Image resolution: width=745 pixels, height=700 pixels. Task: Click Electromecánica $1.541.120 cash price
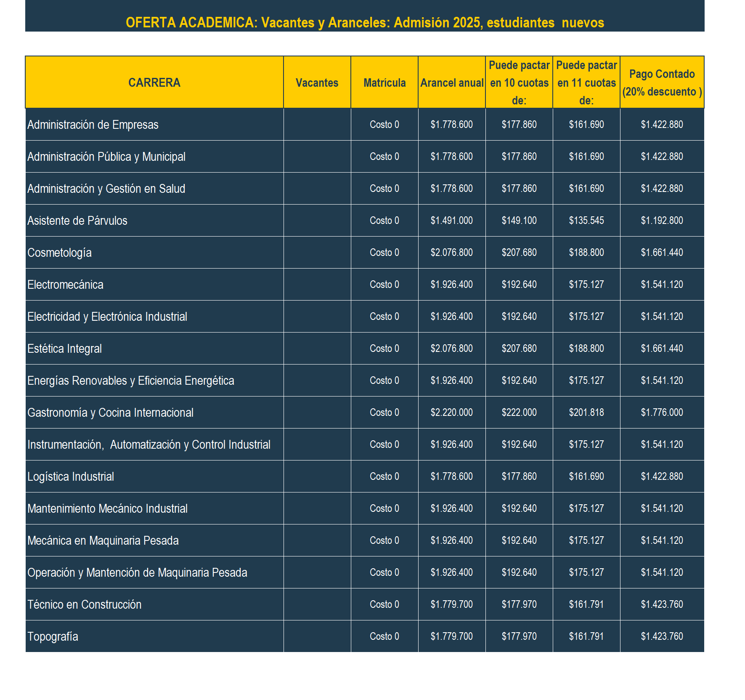(x=662, y=285)
